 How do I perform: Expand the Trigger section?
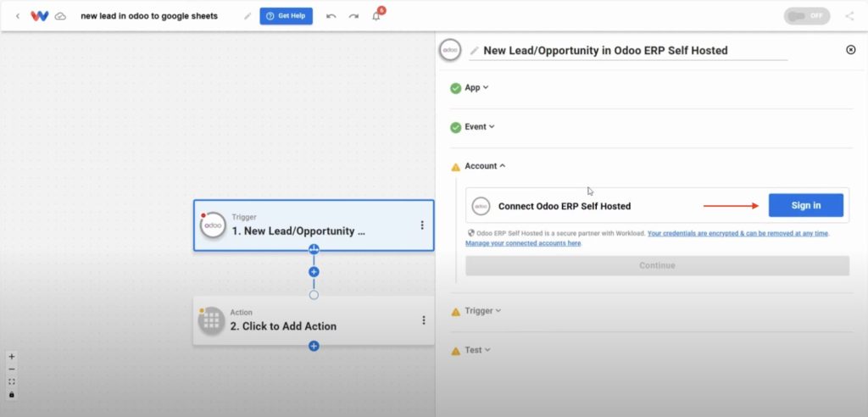tap(482, 311)
